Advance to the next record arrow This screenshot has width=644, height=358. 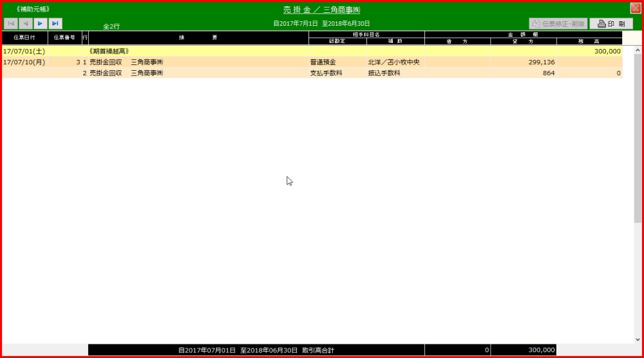click(x=40, y=24)
